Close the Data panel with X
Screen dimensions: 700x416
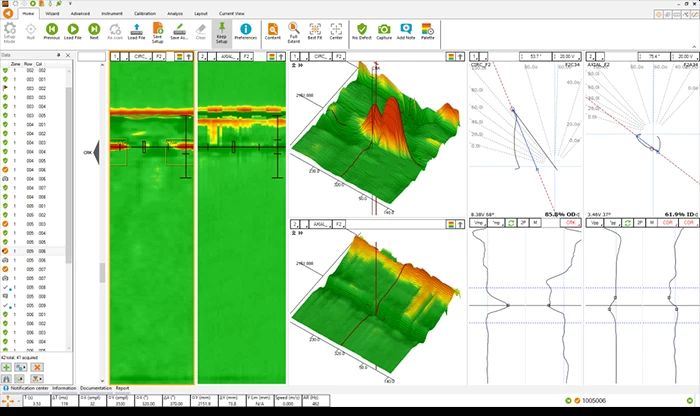[x=68, y=55]
